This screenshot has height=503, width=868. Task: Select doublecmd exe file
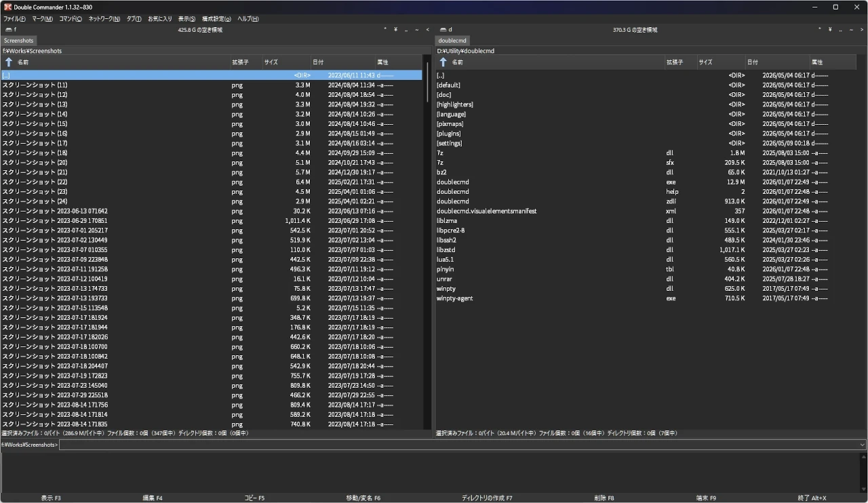[646, 182]
